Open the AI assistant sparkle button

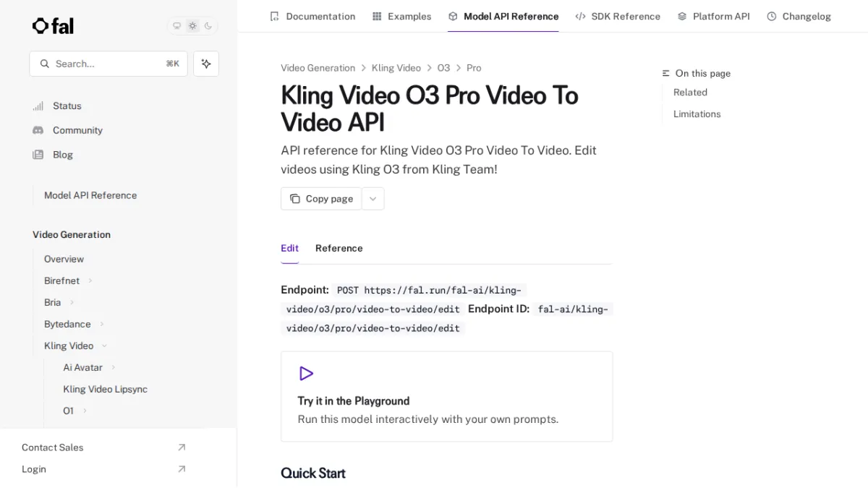[206, 64]
